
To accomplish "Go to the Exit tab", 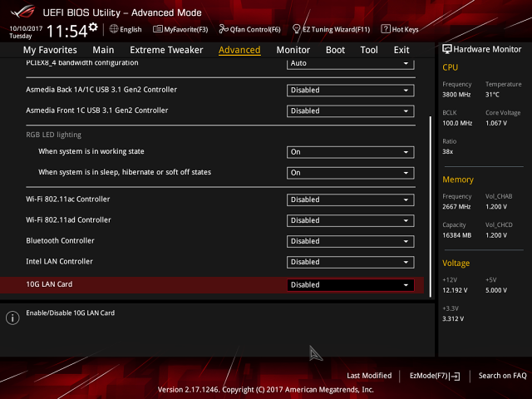I will (401, 50).
